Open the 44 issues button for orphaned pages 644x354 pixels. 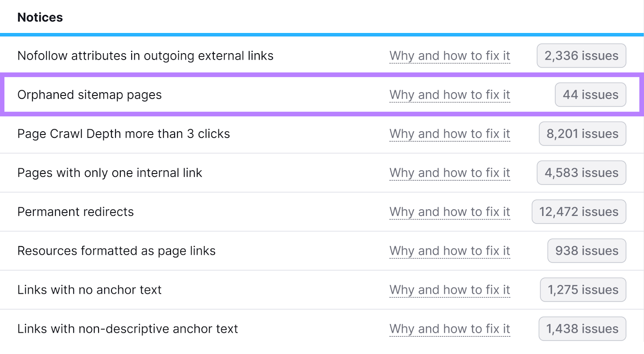[x=590, y=95]
